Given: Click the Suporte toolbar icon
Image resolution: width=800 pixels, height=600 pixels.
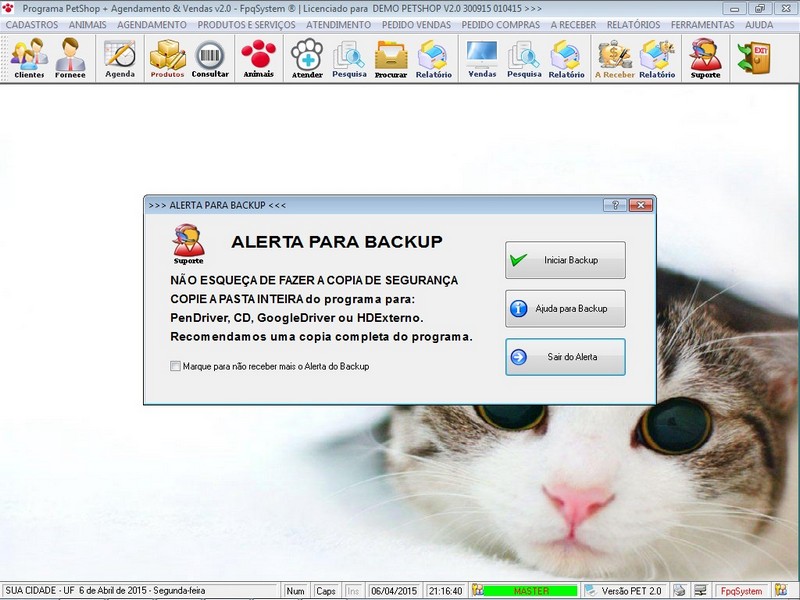Looking at the screenshot, I should (x=706, y=58).
